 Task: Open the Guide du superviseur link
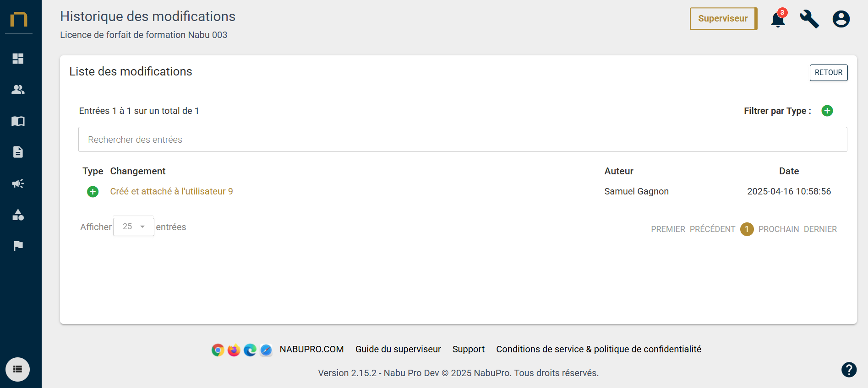coord(398,349)
